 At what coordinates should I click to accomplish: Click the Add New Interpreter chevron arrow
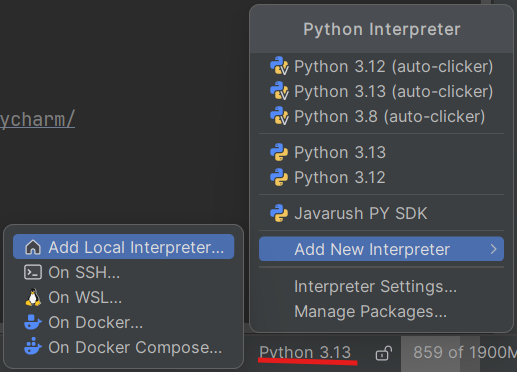(x=493, y=249)
